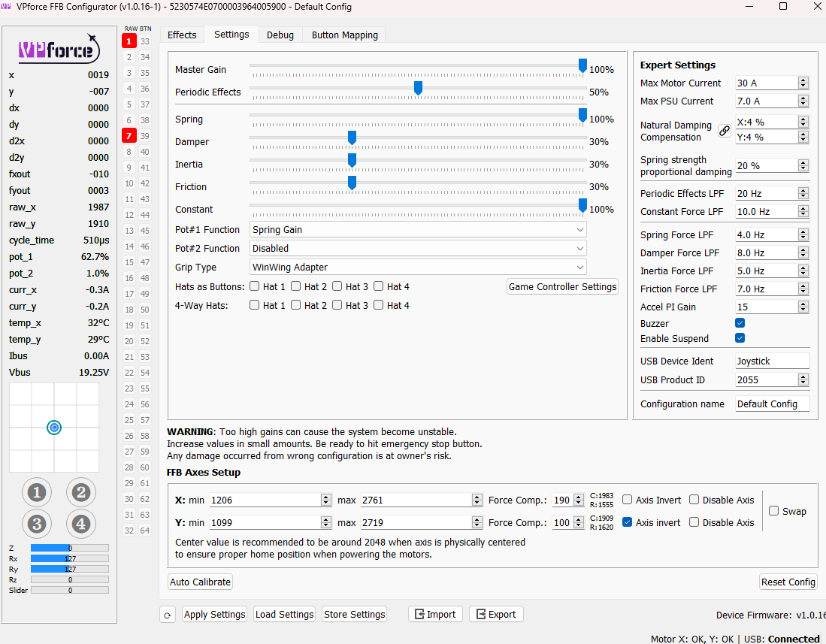The image size is (826, 644).
Task: Click round button 1 below the axis plot
Action: pyautogui.click(x=37, y=492)
